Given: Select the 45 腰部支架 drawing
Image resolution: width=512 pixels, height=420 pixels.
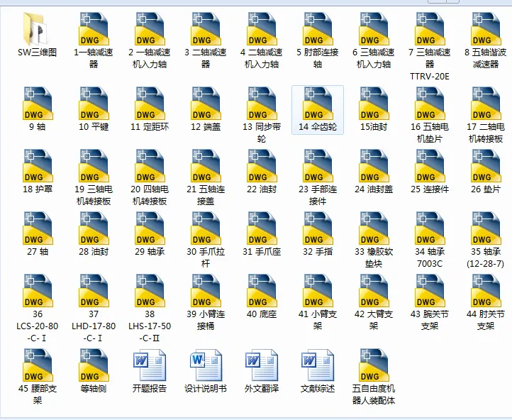Looking at the screenshot, I should 37,377.
